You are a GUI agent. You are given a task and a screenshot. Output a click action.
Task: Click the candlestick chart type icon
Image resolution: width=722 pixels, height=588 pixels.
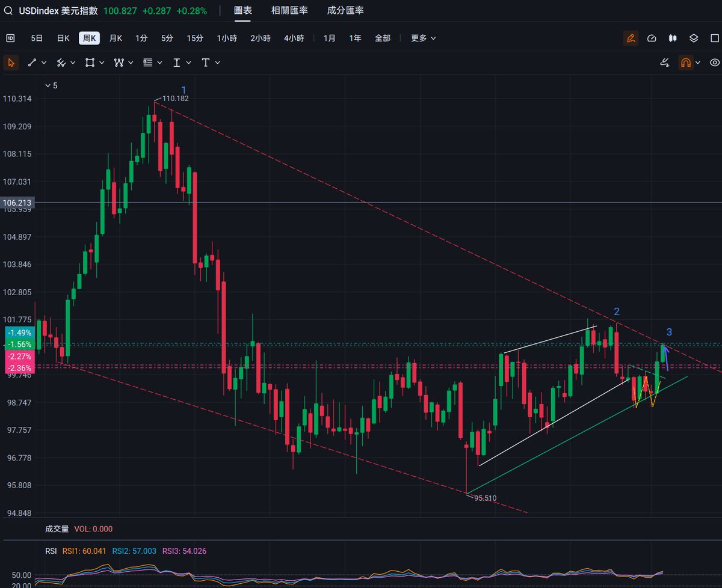point(673,38)
